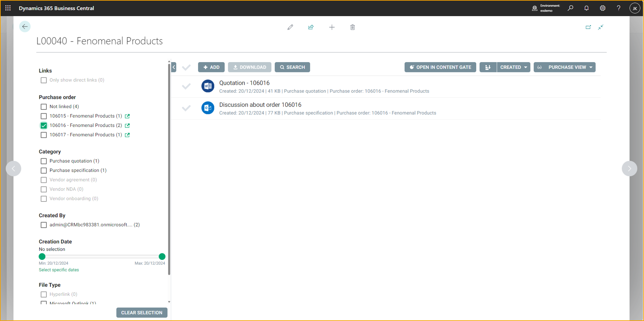
Task: Click the sort direction icon button
Action: pos(488,67)
